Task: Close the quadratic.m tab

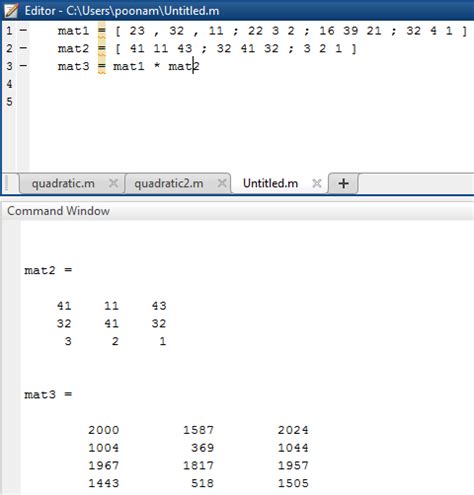Action: click(x=113, y=183)
